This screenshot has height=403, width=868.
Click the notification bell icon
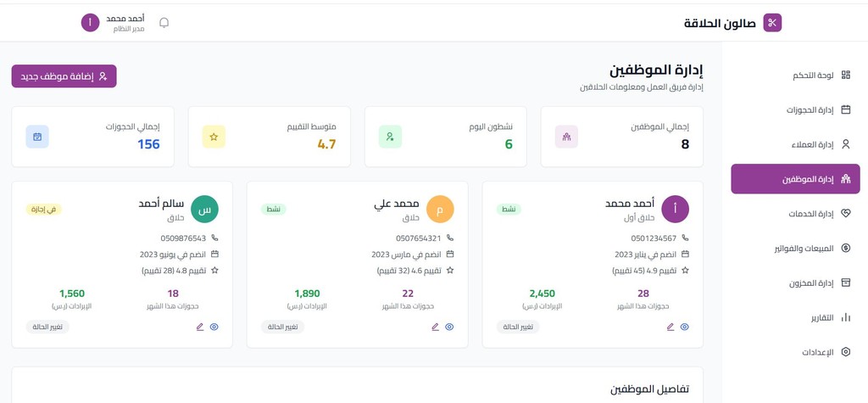coord(164,23)
